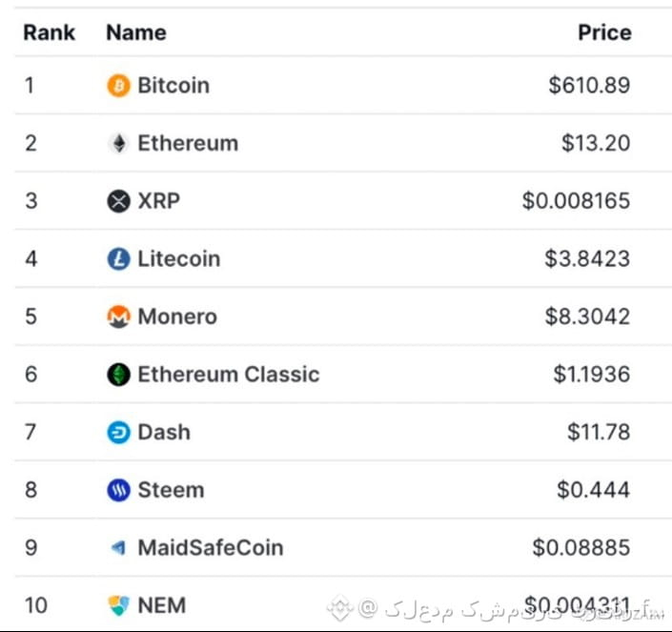Viewport: 672px width, 632px height.
Task: Click the orange Bitcoin logo icon
Action: [x=118, y=85]
